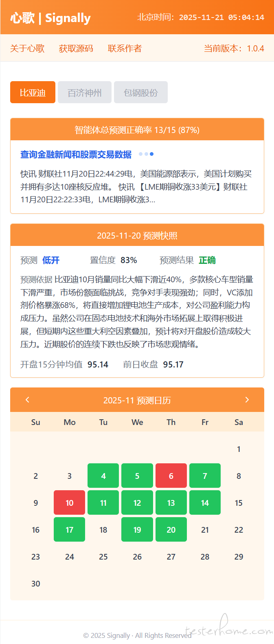This screenshot has width=274, height=644.
Task: Switch to the 包钢股份 stock tab
Action: pos(140,93)
